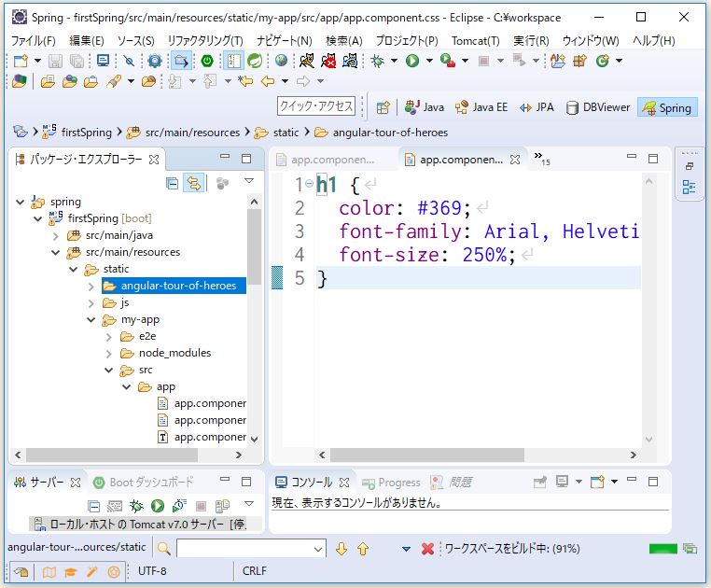Image resolution: width=711 pixels, height=588 pixels.
Task: Stop Tomcat via the red-cross cat icon
Action: (x=328, y=61)
